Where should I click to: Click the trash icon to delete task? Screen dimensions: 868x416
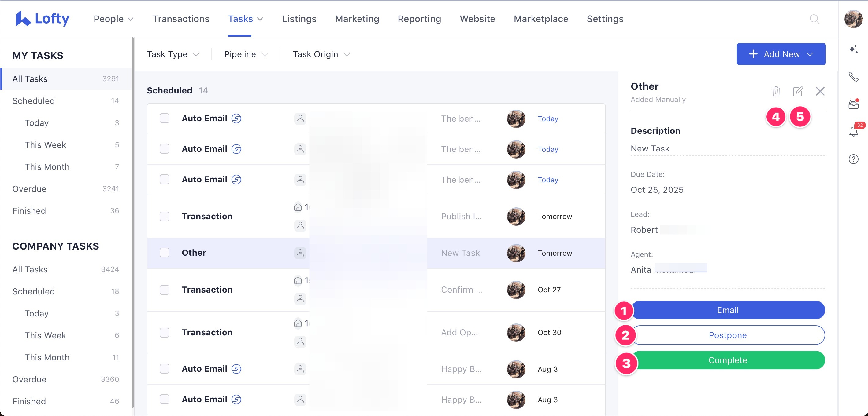776,91
